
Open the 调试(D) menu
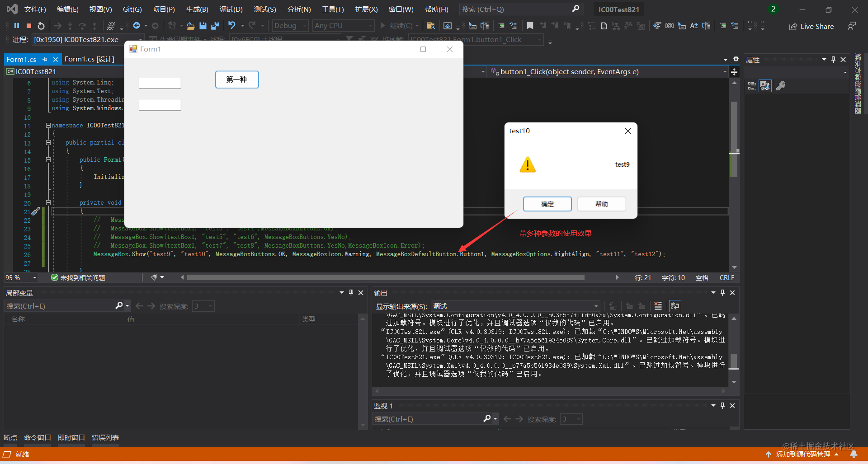[x=231, y=9]
